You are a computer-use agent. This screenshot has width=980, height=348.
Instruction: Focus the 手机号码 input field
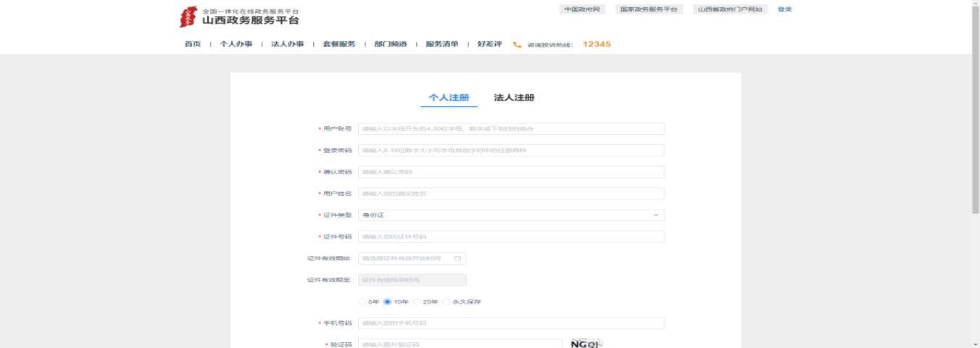(511, 323)
